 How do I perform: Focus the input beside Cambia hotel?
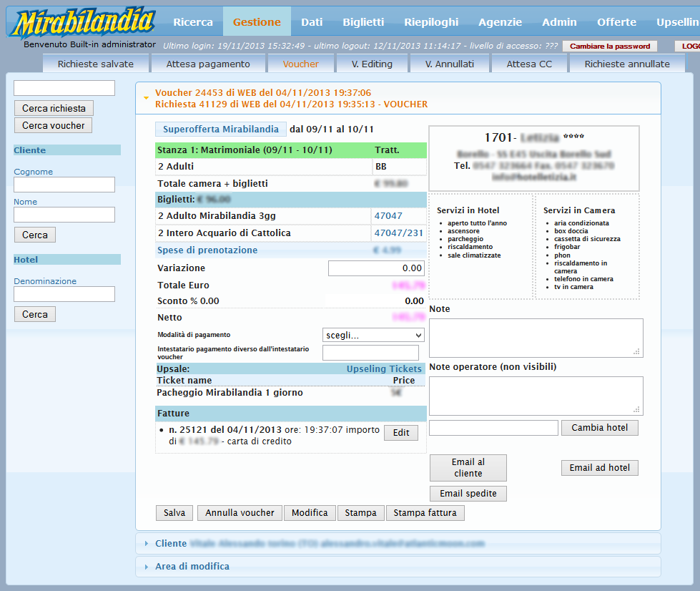[493, 427]
